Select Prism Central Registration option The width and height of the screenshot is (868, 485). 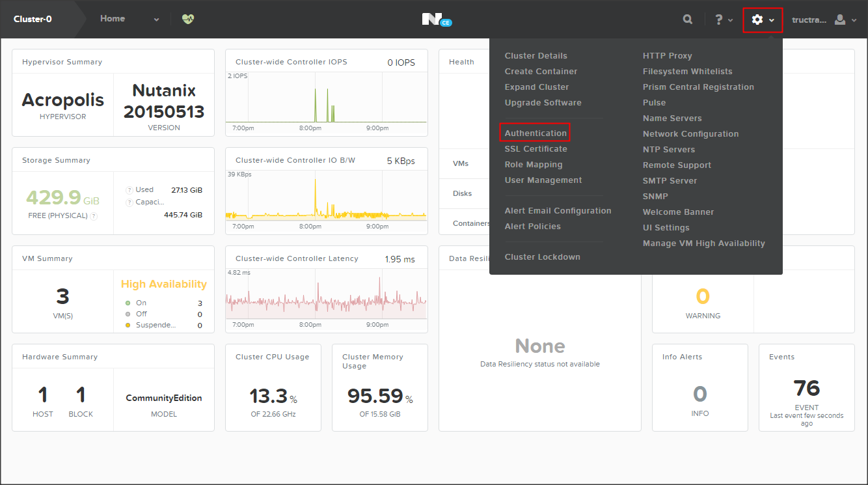point(698,87)
